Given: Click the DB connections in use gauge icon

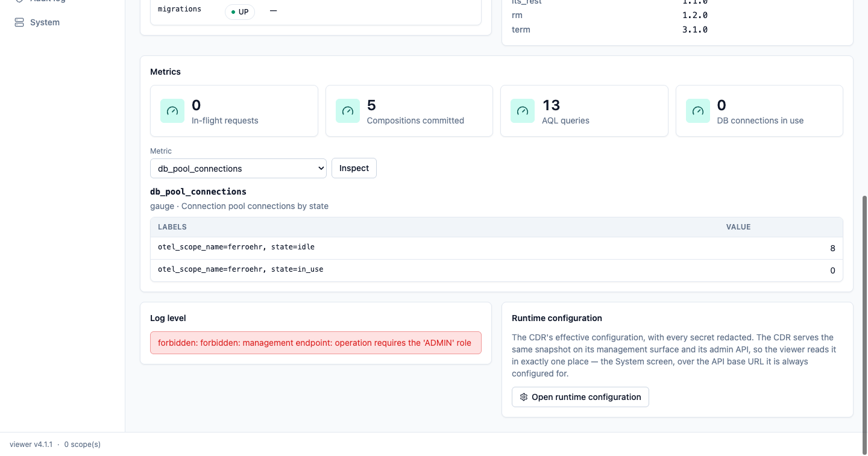Looking at the screenshot, I should point(698,111).
